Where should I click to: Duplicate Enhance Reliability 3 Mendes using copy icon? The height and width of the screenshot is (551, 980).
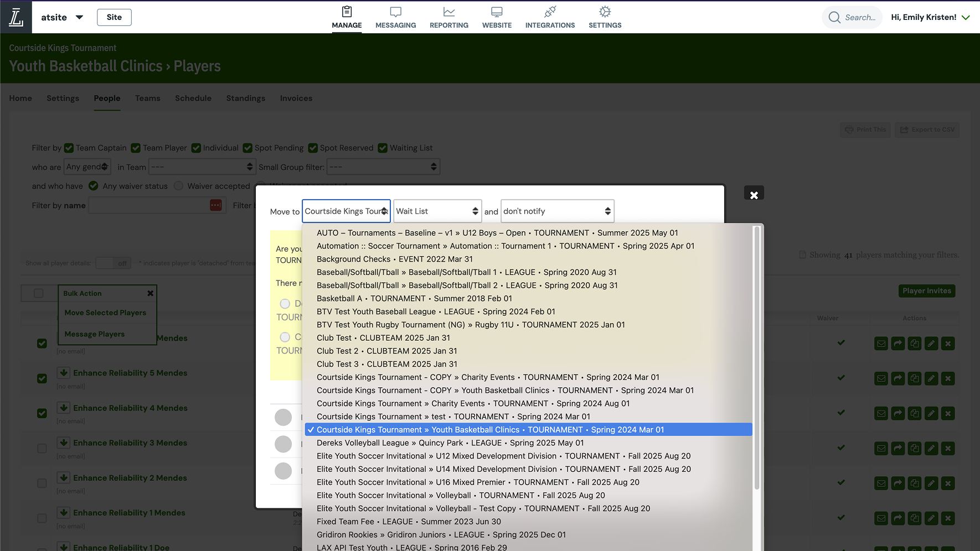click(914, 448)
